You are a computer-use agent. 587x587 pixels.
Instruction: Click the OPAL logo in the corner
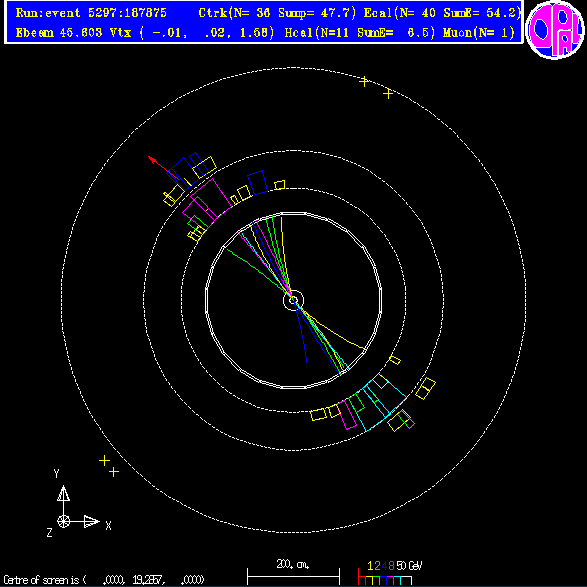coord(554,29)
